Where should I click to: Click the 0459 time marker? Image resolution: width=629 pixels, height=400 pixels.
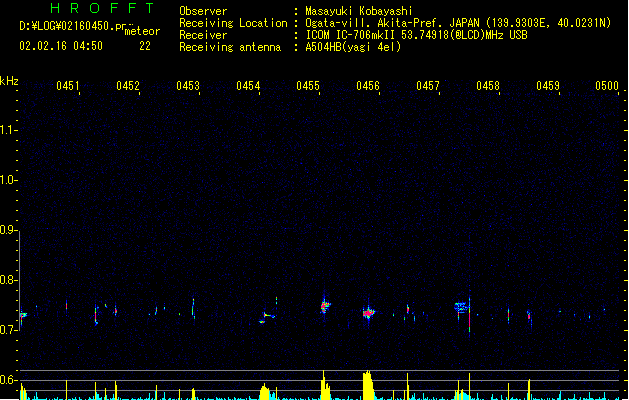548,85
